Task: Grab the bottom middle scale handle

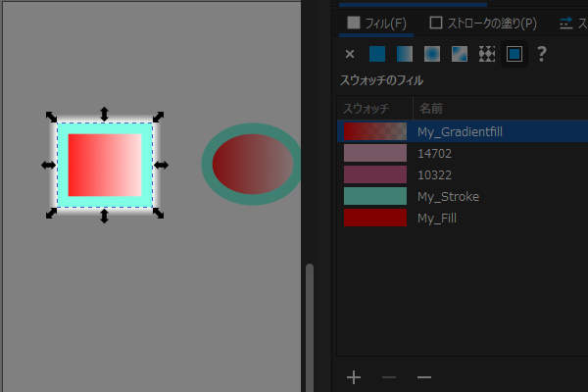Action: (104, 216)
